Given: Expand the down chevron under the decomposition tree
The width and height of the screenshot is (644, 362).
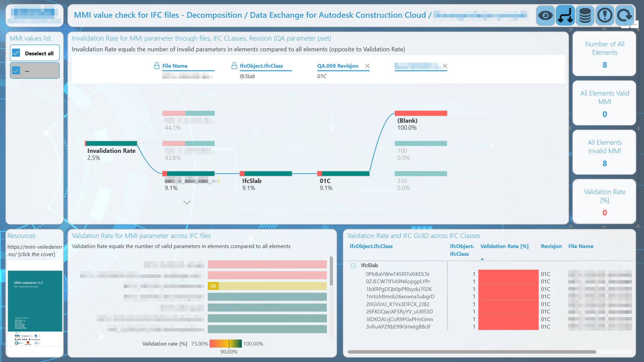Looking at the screenshot, I should pos(187,202).
